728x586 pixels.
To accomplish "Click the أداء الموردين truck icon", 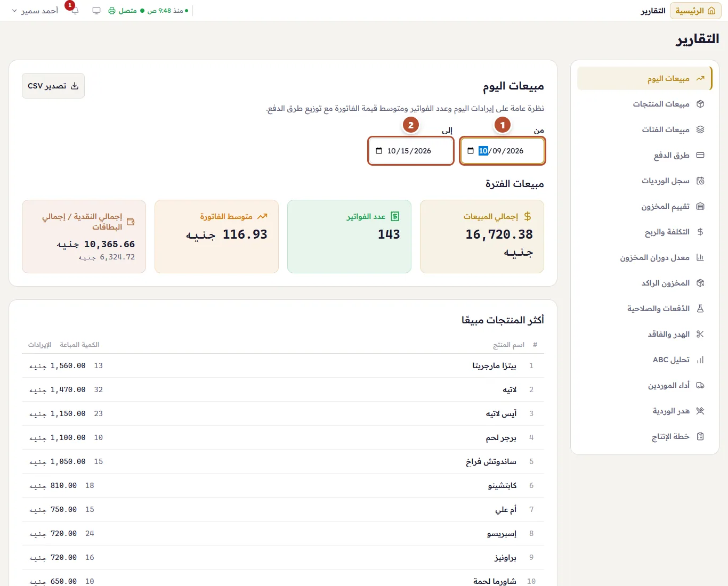I will [700, 385].
